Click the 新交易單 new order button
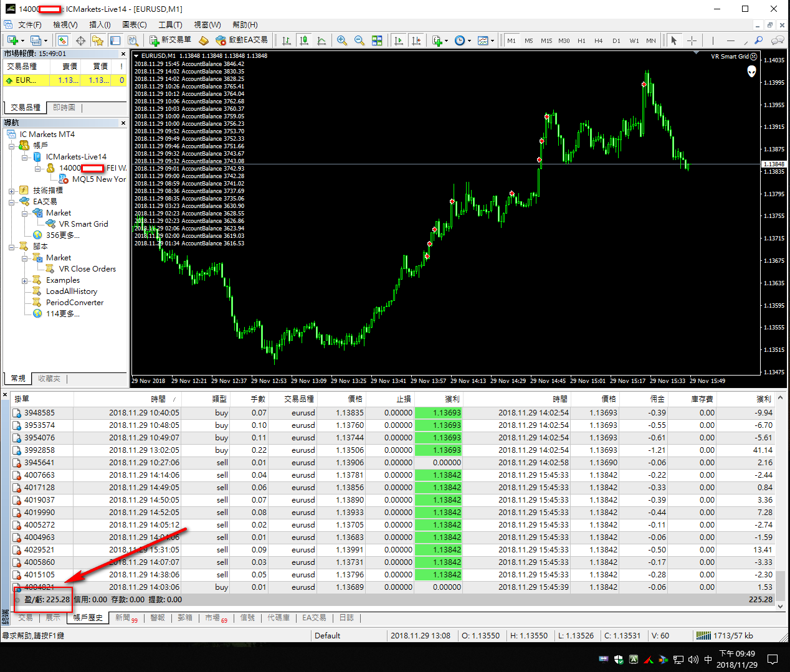Image resolution: width=790 pixels, height=672 pixels. [171, 40]
